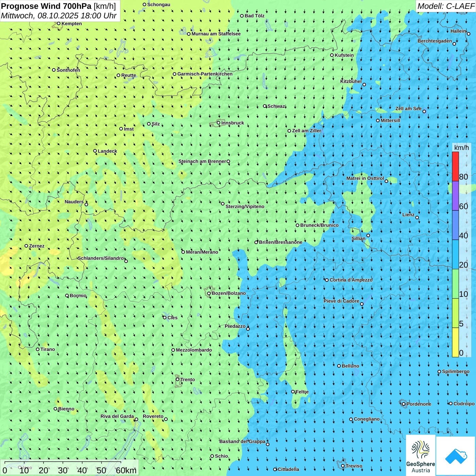The width and height of the screenshot is (476, 476).
Task: Click the Tirano city label
Action: (48, 349)
